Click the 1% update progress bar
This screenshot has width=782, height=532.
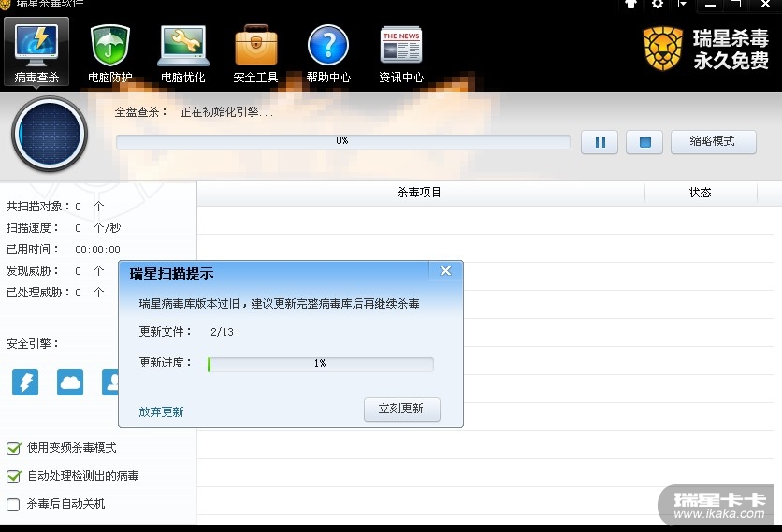321,364
